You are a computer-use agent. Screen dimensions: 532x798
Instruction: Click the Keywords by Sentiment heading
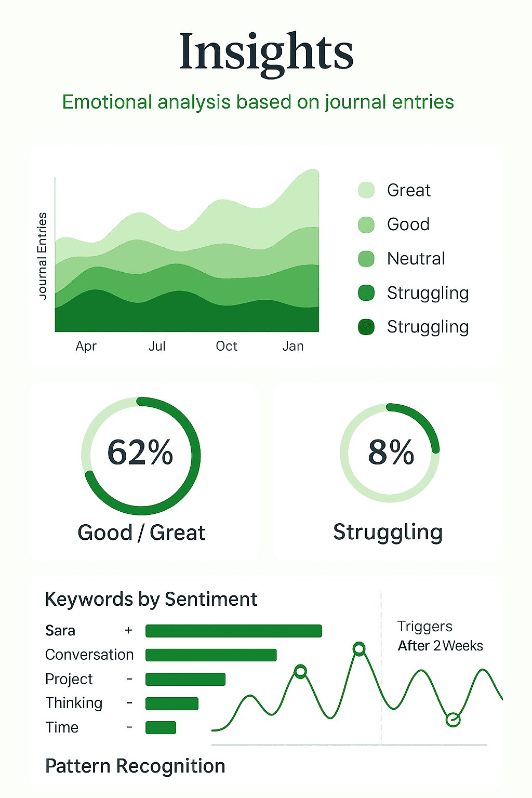point(151,600)
